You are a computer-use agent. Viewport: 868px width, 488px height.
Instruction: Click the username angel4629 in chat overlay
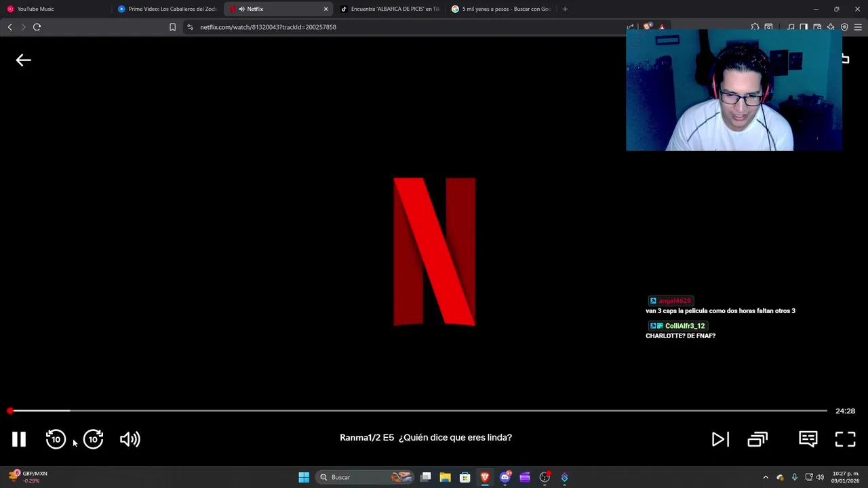tap(674, 301)
